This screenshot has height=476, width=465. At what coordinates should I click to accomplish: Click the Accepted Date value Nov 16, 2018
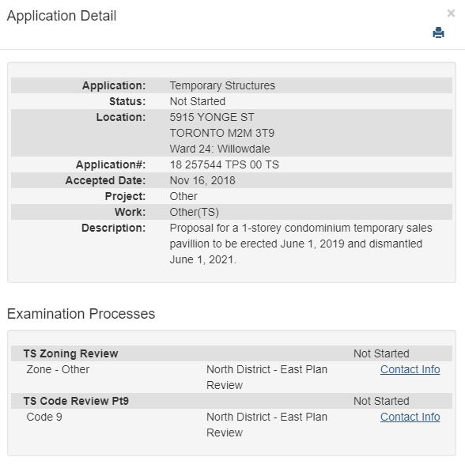coord(202,180)
